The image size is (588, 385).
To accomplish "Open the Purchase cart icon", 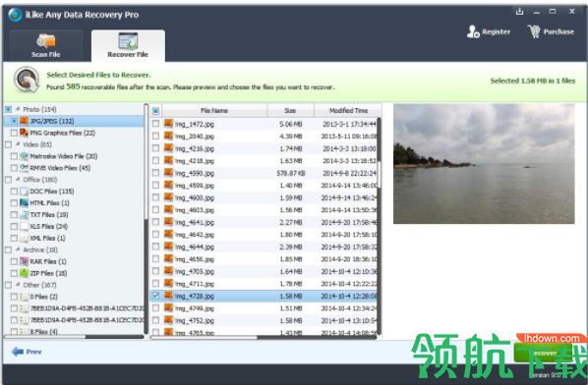I will [534, 31].
